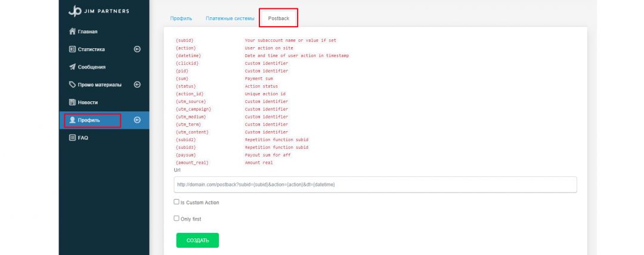This screenshot has width=644, height=255.
Task: Click the 'Amount real' description
Action: [258, 163]
